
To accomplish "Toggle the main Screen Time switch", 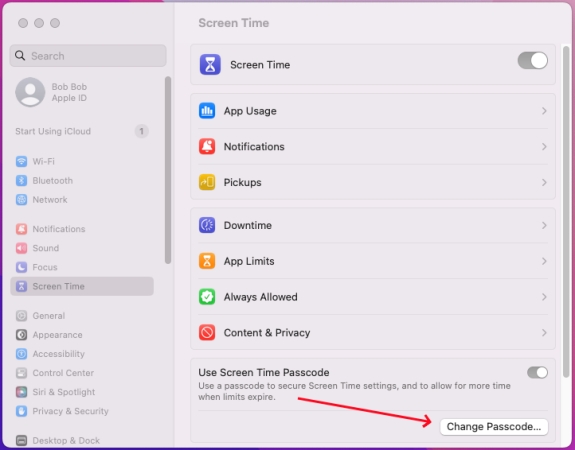I will pyautogui.click(x=532, y=61).
